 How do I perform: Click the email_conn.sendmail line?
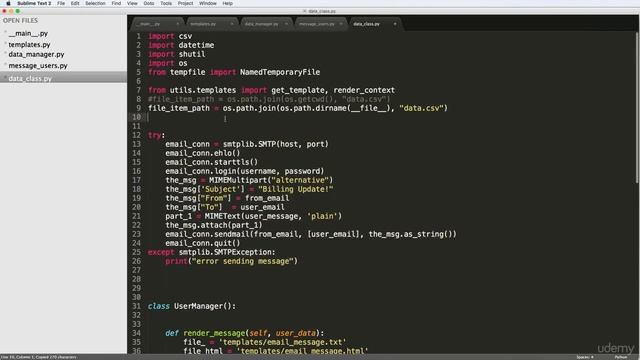(x=311, y=234)
